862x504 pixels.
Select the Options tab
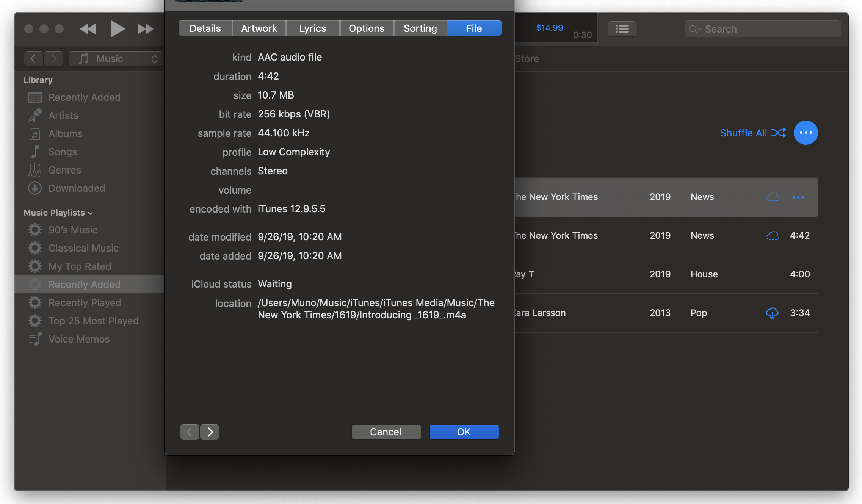pyautogui.click(x=366, y=28)
